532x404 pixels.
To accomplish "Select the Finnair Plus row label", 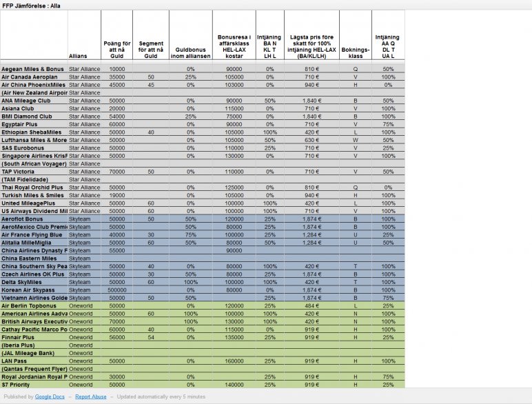I will (x=18, y=338).
